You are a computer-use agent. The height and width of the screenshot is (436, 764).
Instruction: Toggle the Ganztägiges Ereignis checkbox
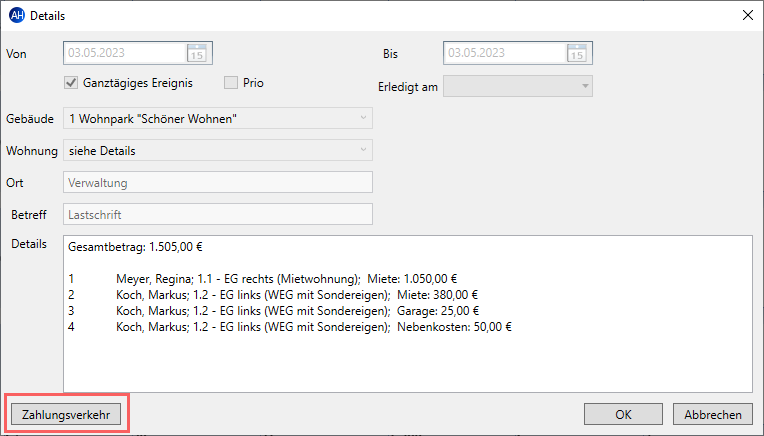71,83
